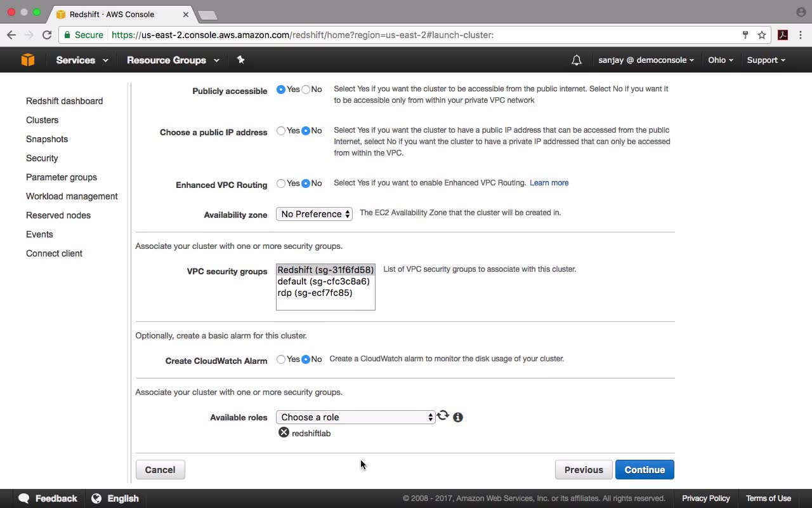Select Yes for Choose a public IP address
This screenshot has height=508, width=812.
coord(281,131)
